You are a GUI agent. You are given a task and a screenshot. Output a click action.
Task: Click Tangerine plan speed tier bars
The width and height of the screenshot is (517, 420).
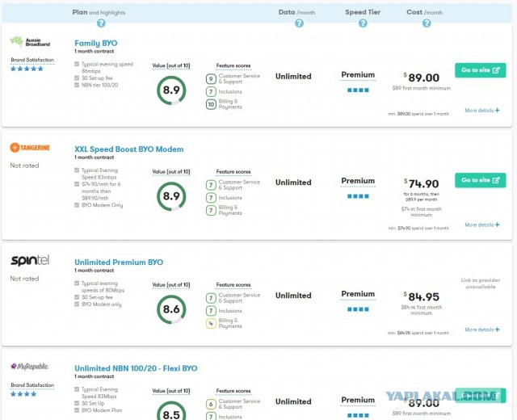tap(358, 196)
